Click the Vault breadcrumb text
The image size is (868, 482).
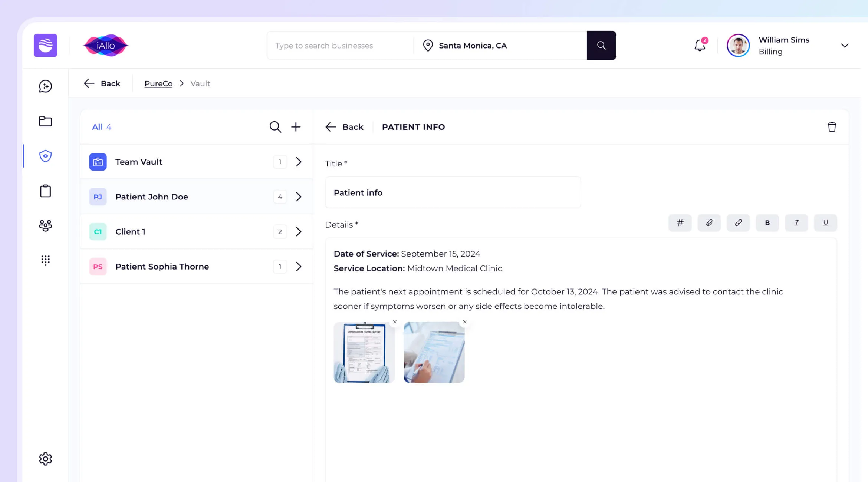(200, 83)
